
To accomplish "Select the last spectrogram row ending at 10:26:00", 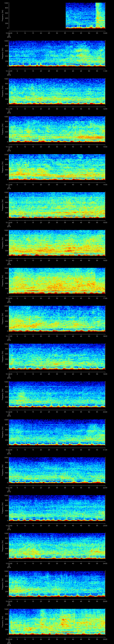I will point(57,622).
